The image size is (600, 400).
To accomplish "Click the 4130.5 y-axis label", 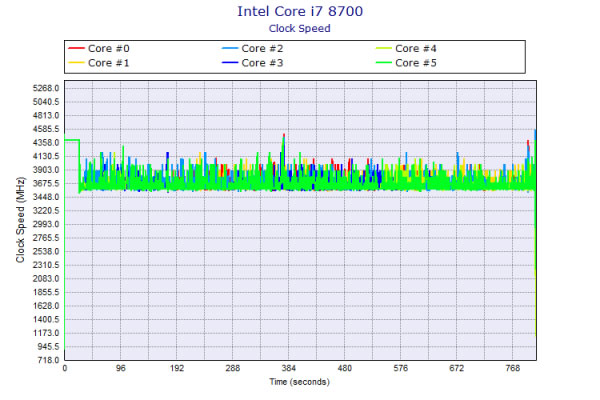I will 46,156.
